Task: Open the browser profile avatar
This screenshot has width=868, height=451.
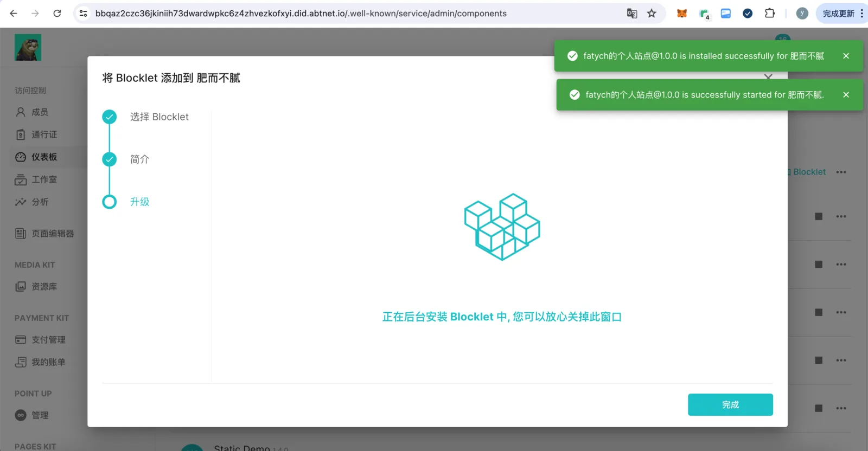Action: [802, 14]
